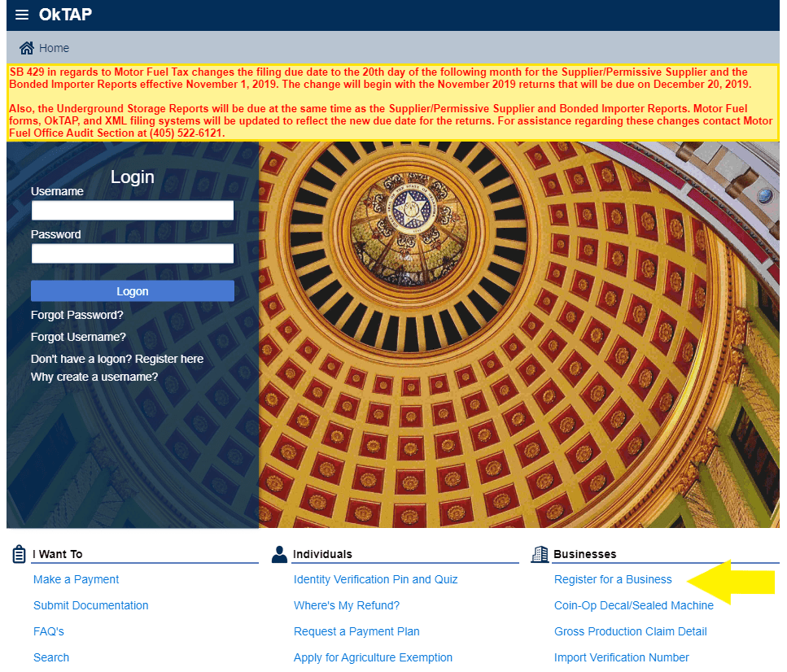Image resolution: width=787 pixels, height=672 pixels.
Task: Click the Individuals person icon
Action: pyautogui.click(x=279, y=554)
